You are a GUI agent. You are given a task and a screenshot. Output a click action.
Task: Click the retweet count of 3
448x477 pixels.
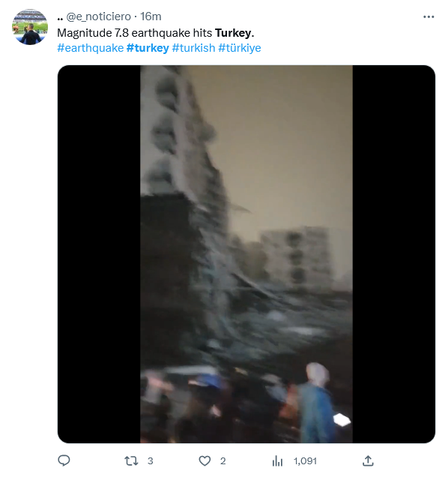[x=150, y=461]
